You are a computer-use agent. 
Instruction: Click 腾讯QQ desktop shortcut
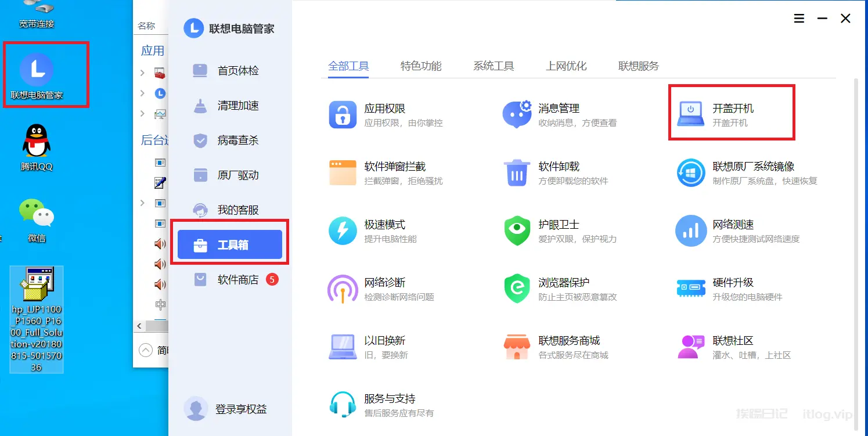(37, 148)
